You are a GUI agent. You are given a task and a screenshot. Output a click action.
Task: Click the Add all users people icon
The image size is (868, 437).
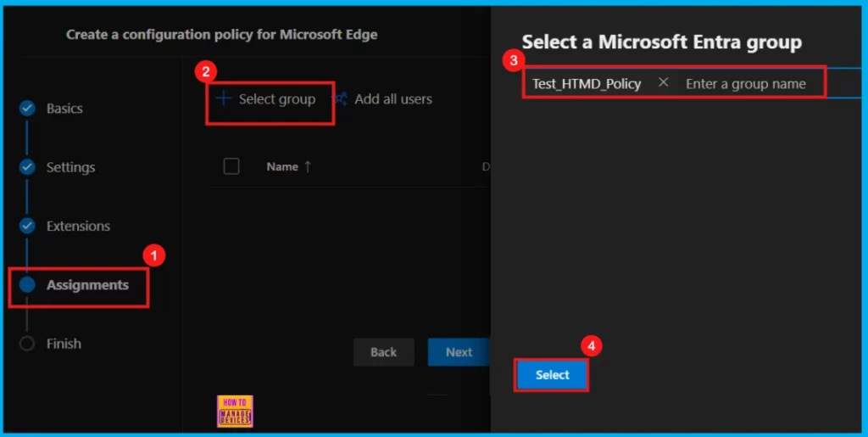click(340, 99)
